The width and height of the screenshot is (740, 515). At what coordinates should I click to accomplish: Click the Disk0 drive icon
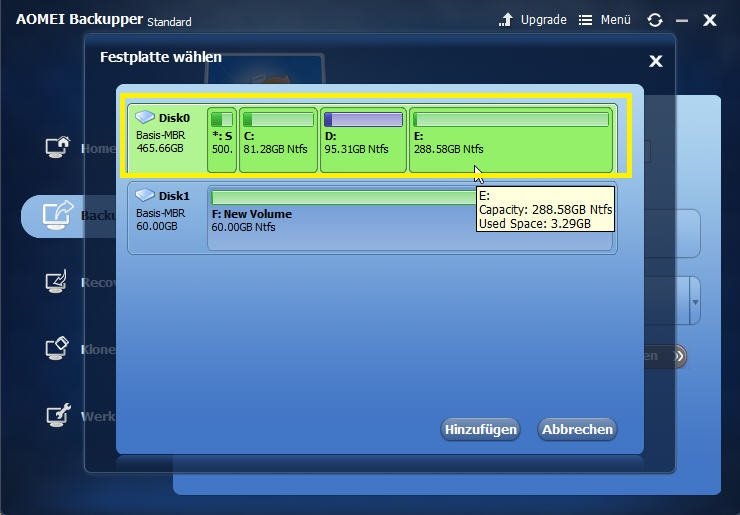point(145,117)
